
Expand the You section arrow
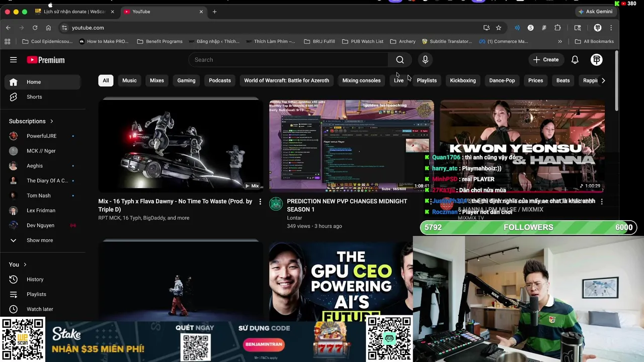pos(25,264)
